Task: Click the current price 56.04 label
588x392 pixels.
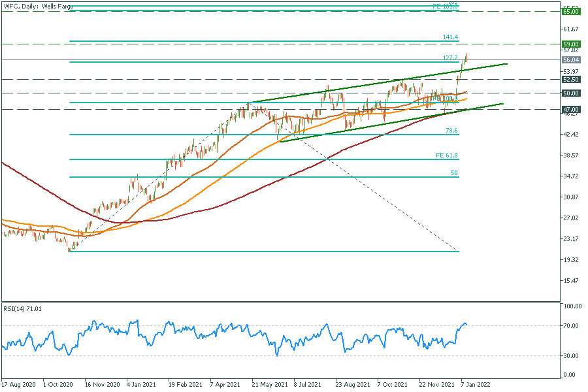Action: [571, 60]
